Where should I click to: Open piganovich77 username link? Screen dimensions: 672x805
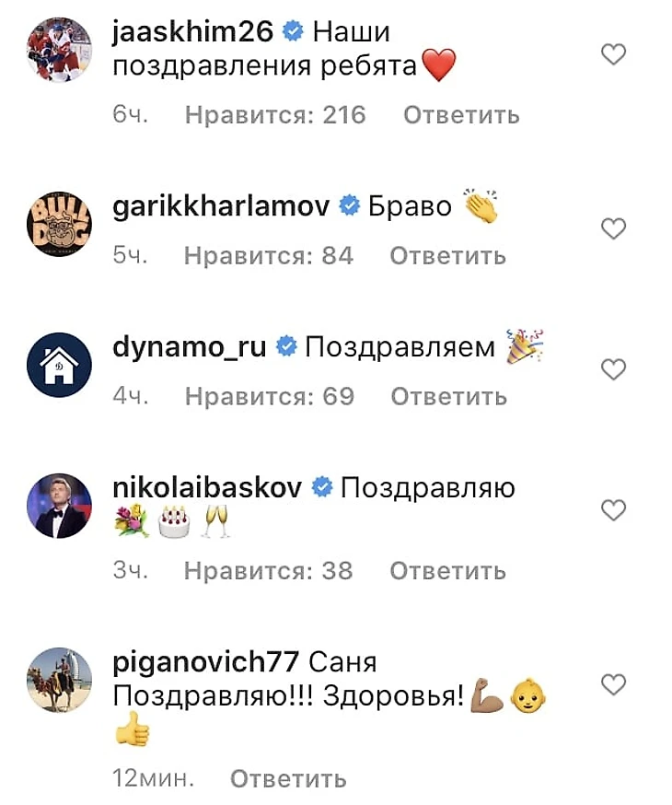(x=205, y=662)
